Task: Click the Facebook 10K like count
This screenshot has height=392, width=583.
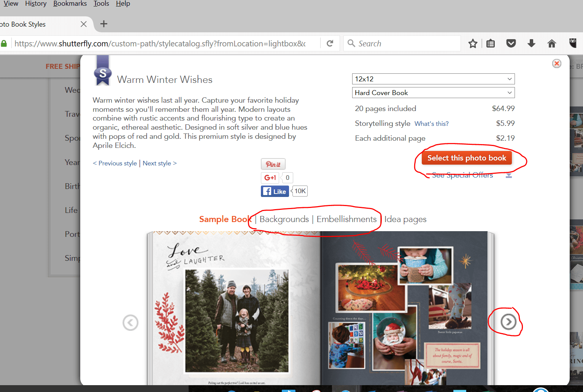Action: coord(300,191)
